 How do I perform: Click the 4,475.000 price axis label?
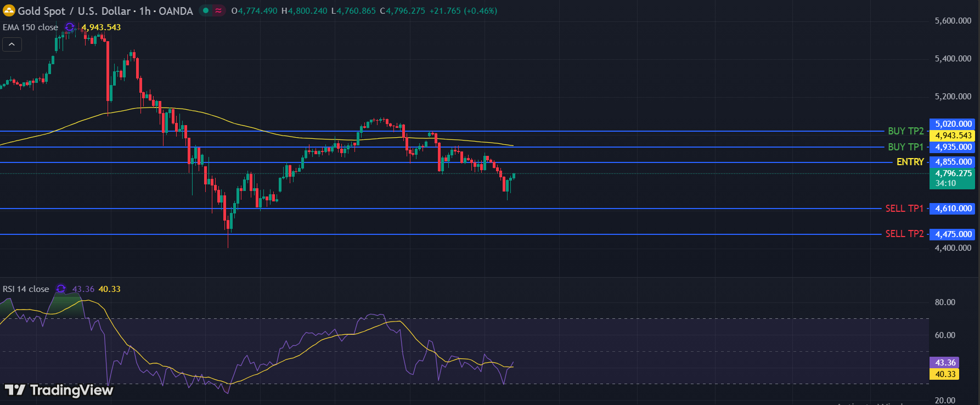coord(952,234)
